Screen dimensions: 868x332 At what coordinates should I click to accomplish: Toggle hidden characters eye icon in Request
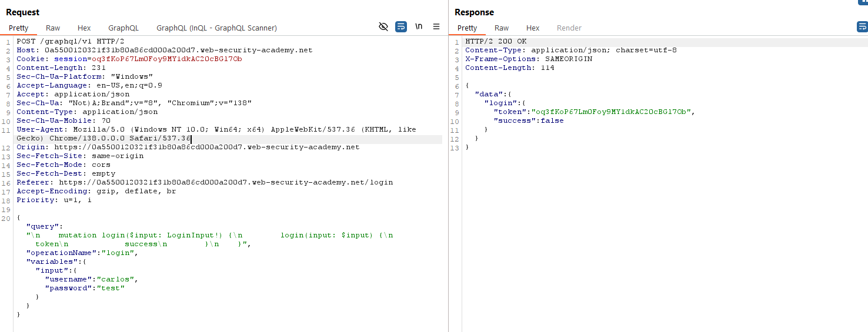tap(383, 27)
